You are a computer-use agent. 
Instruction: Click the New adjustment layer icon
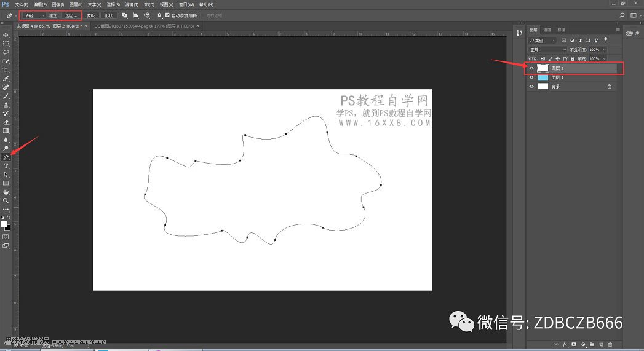click(583, 344)
